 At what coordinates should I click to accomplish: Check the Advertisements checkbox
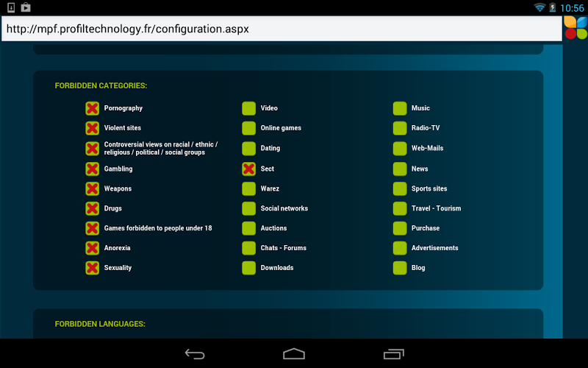point(400,248)
